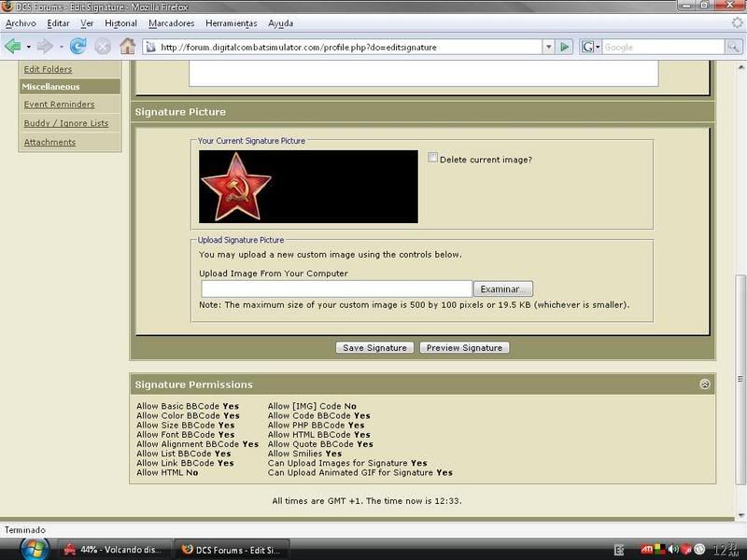The image size is (747, 560).
Task: Click the Stop loading icon
Action: coord(103,47)
